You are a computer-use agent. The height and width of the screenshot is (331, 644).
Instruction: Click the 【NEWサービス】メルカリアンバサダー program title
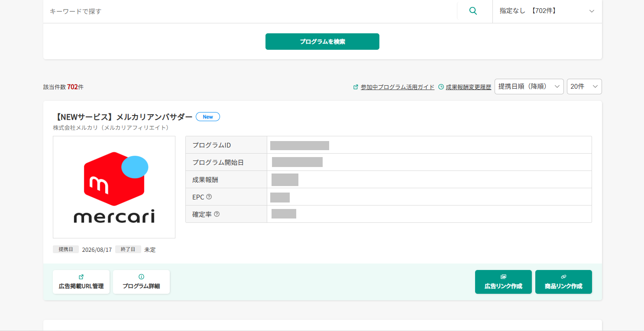(123, 117)
